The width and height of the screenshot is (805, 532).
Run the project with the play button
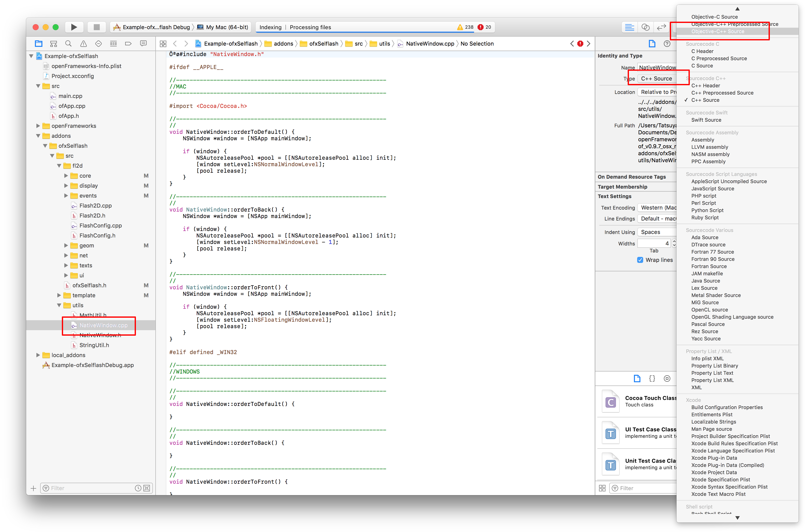[74, 27]
